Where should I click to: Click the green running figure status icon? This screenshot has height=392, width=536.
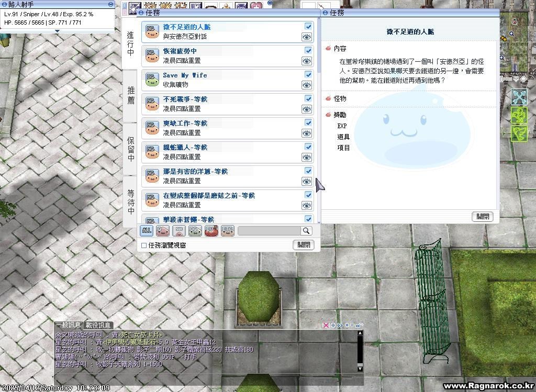tap(519, 115)
